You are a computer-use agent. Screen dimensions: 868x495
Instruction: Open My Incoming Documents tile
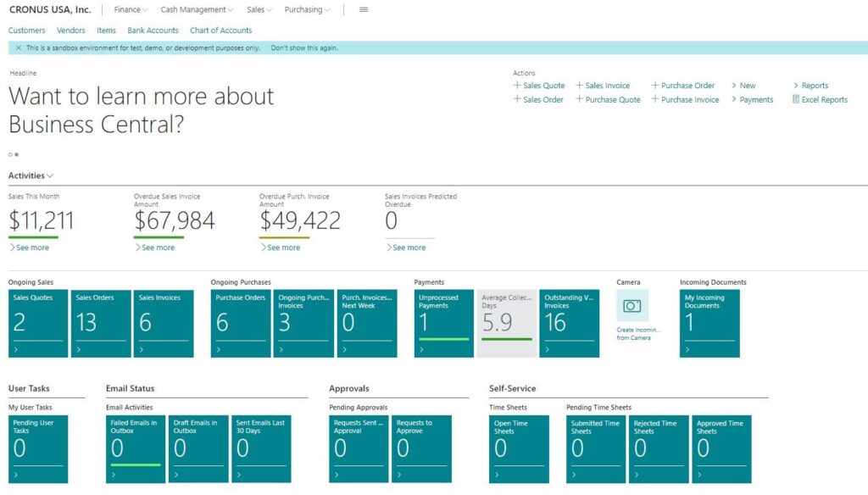pos(709,323)
